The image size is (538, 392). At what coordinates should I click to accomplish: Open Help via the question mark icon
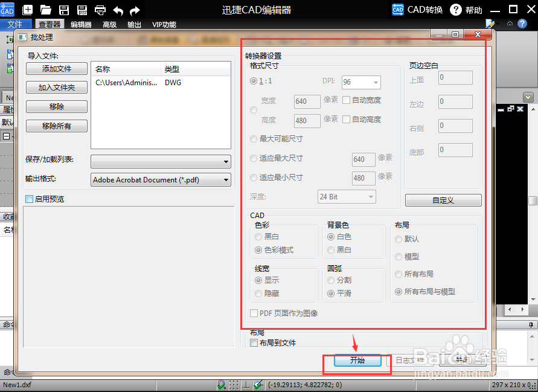(457, 10)
